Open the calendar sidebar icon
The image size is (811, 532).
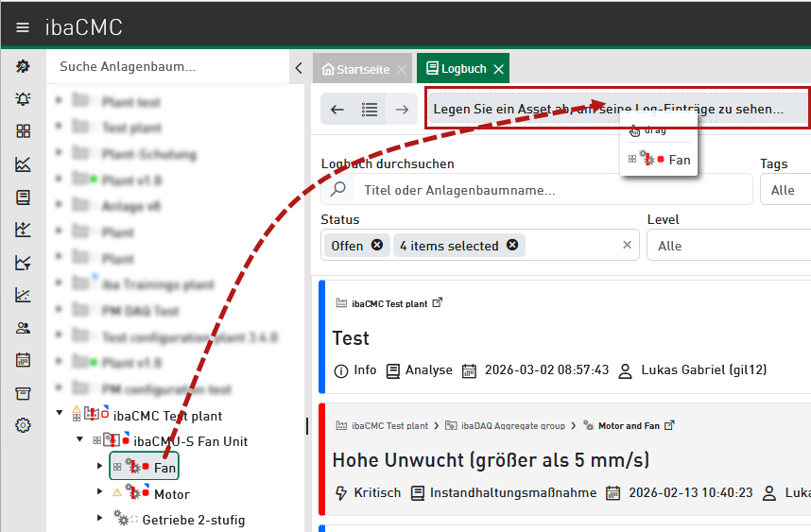tap(23, 360)
